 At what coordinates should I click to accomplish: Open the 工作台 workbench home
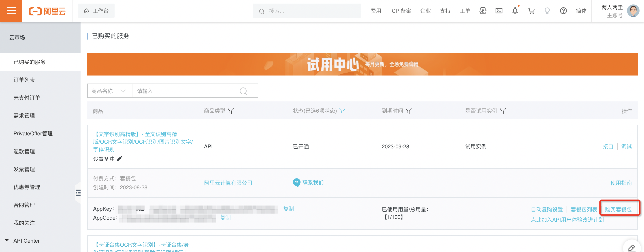click(x=96, y=11)
